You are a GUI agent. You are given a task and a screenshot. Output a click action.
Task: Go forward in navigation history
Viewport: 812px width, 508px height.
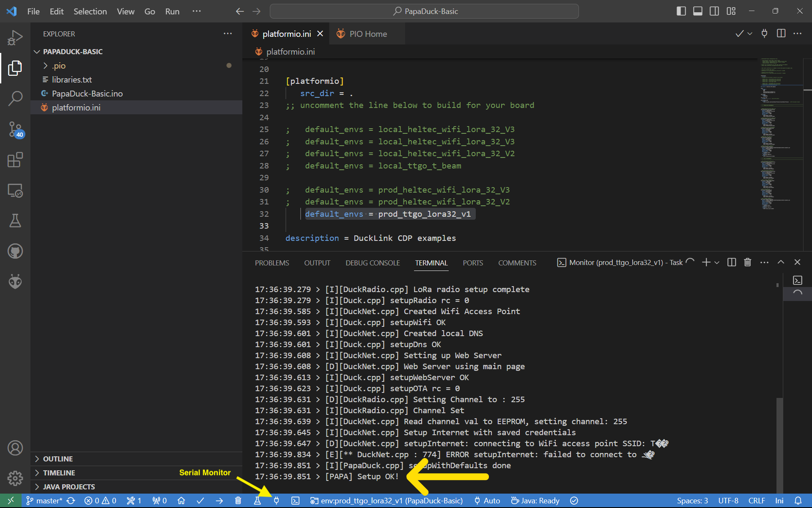[x=256, y=11]
